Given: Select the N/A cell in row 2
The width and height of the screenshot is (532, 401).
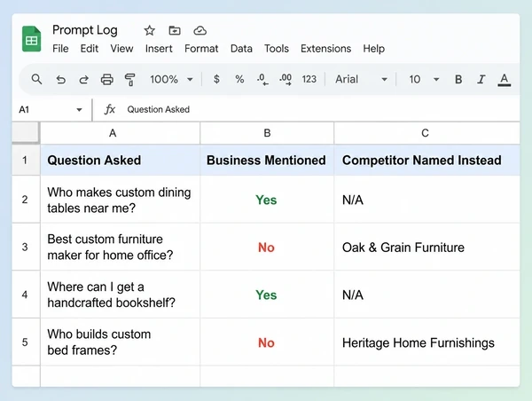Looking at the screenshot, I should [426, 200].
